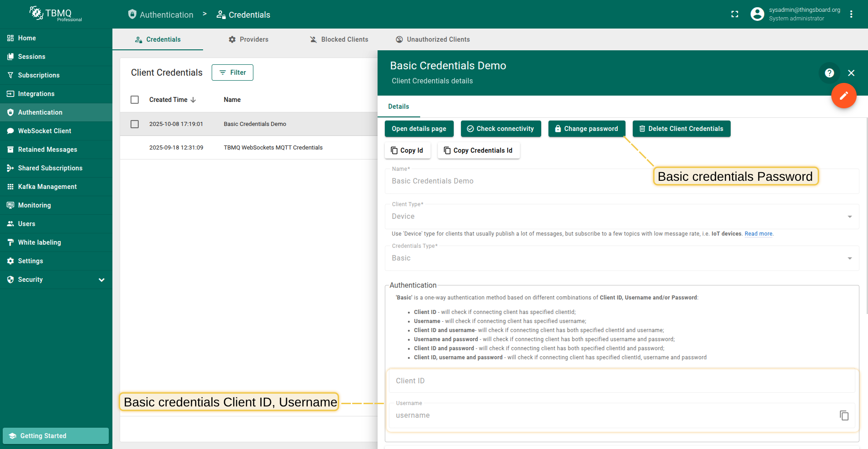This screenshot has width=868, height=449.
Task: Go to Retained Messages in the sidebar
Action: pos(47,150)
